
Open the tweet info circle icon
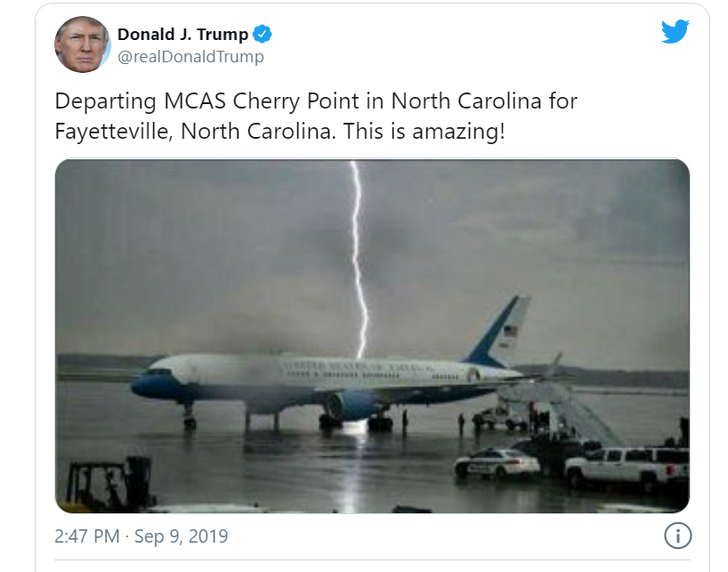[677, 536]
